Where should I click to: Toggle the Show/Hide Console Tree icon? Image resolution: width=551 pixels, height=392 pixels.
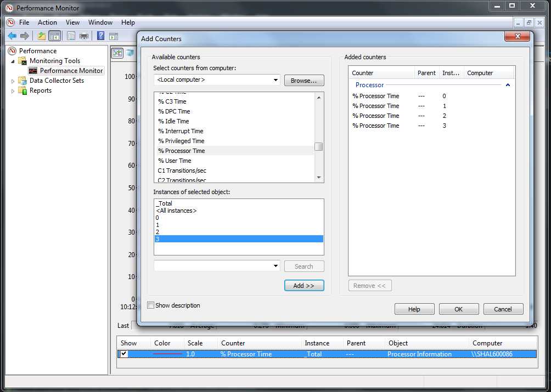coord(54,36)
